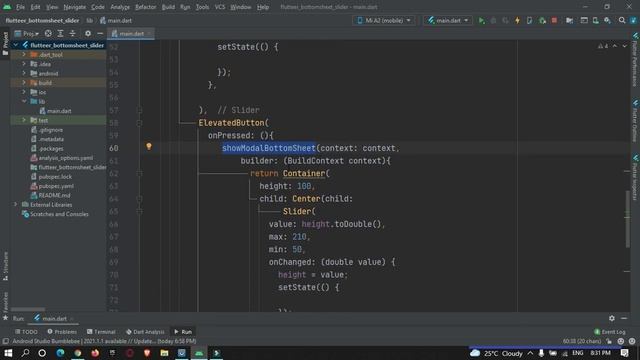Open the VCS menu
640x360 pixels.
[x=220, y=7]
